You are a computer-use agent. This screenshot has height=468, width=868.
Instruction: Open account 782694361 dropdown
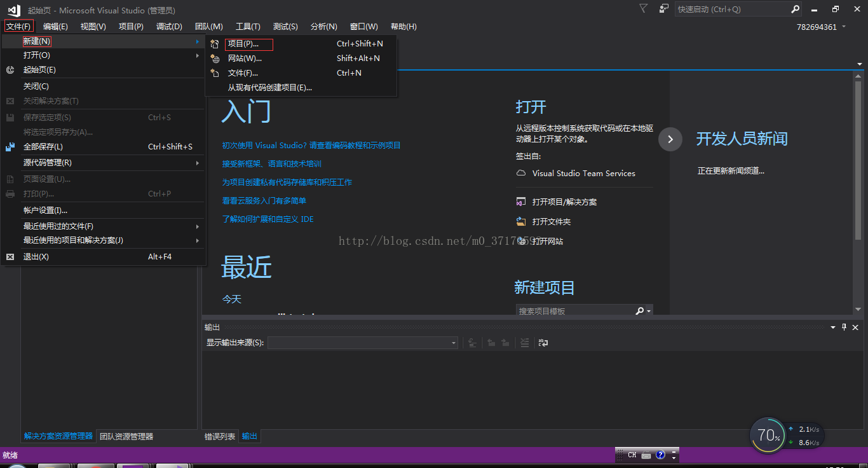[844, 27]
